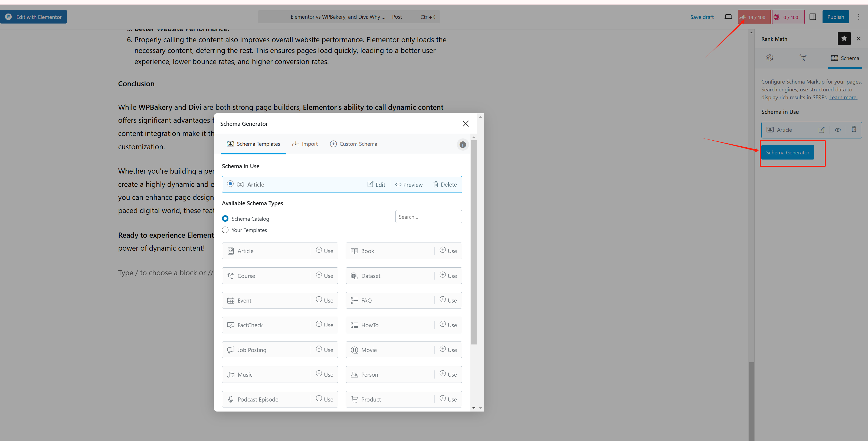The image size is (868, 441).
Task: Click the sidebar Article edit pencil icon
Action: (821, 130)
